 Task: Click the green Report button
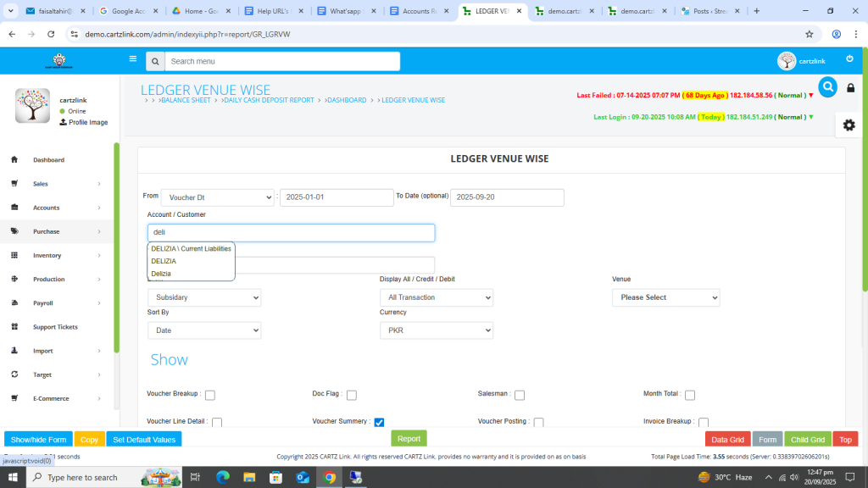pyautogui.click(x=409, y=439)
